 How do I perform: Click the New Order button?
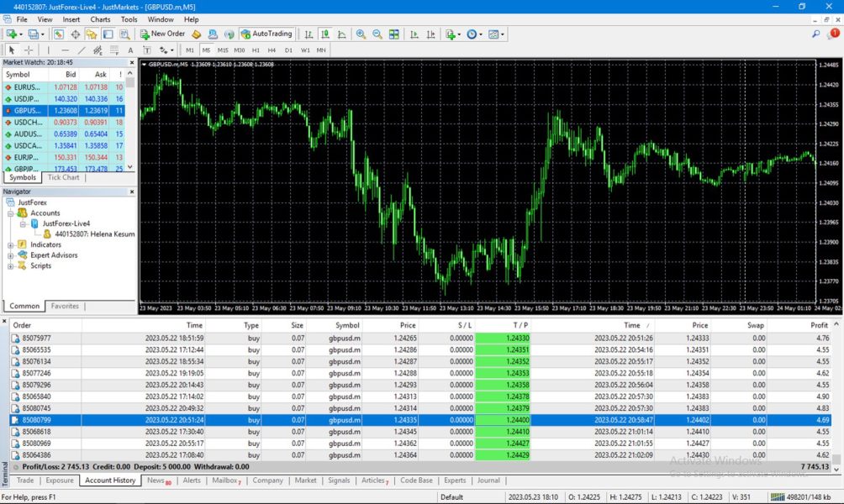pyautogui.click(x=162, y=34)
